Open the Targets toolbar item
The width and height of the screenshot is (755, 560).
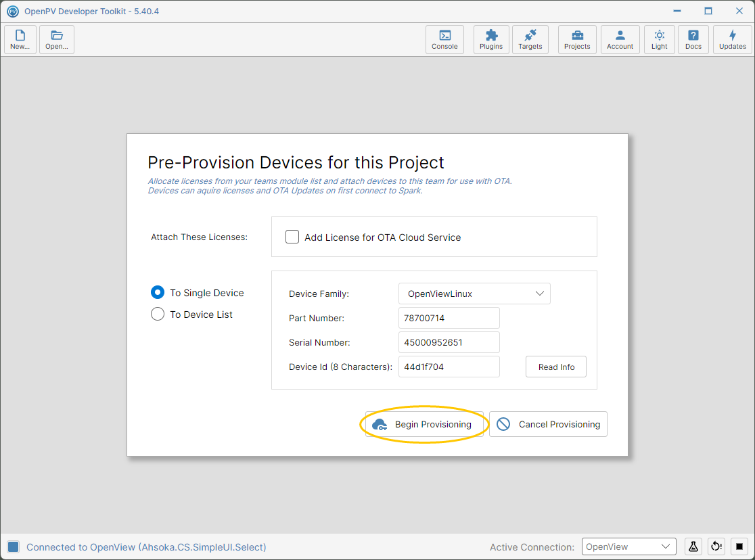click(530, 39)
